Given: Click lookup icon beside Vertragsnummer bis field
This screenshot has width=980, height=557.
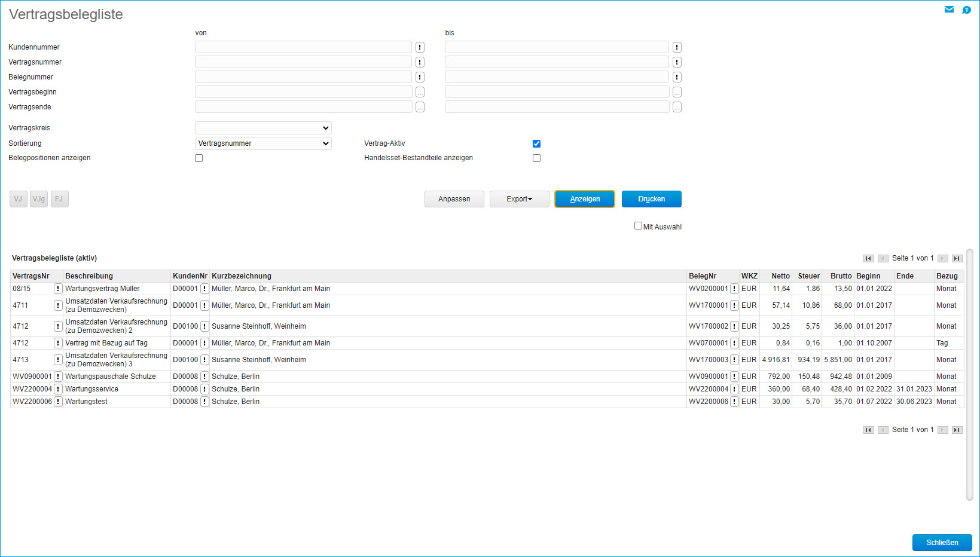Looking at the screenshot, I should (x=677, y=62).
